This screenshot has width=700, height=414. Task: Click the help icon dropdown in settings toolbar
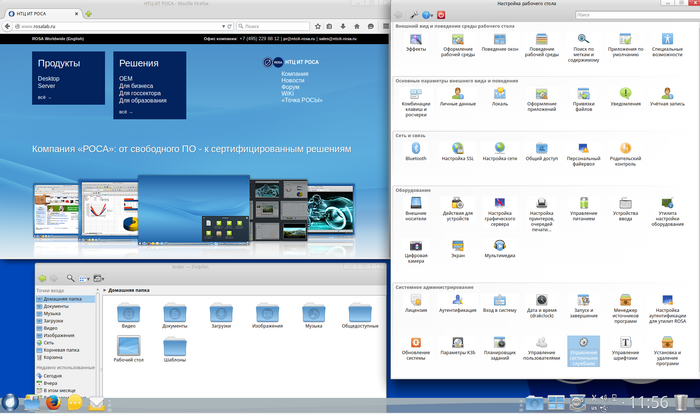[x=430, y=16]
